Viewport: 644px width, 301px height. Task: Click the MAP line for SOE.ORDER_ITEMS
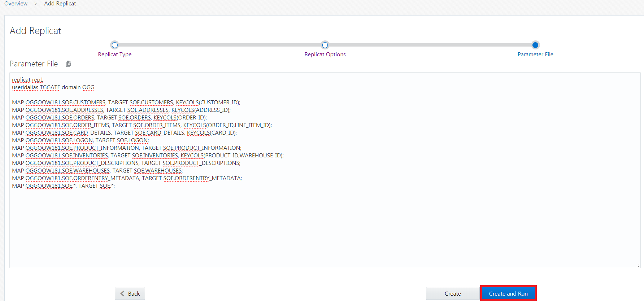[142, 125]
